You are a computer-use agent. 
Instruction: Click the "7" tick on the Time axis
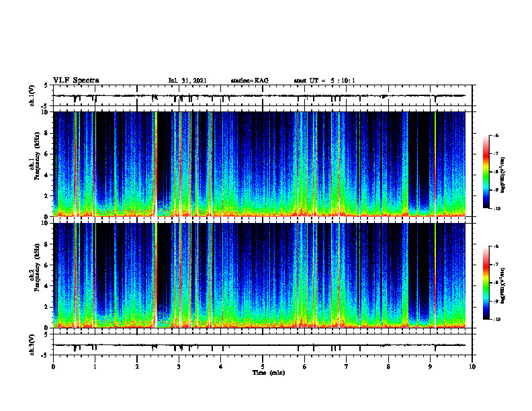click(347, 367)
